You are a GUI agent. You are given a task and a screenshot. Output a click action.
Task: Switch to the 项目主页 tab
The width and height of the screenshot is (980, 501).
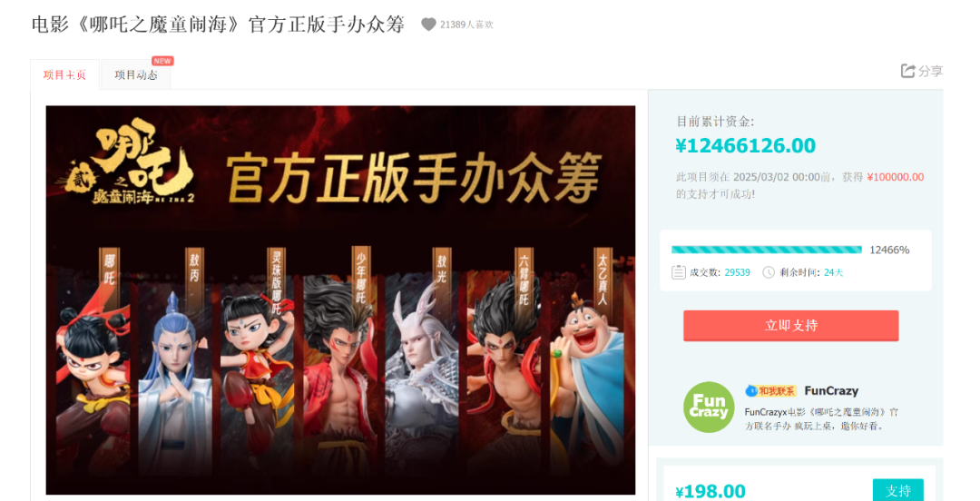coord(64,75)
